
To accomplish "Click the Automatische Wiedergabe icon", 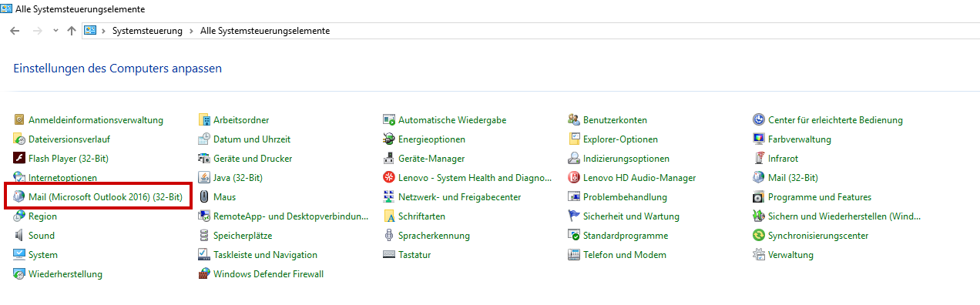I will (x=389, y=120).
